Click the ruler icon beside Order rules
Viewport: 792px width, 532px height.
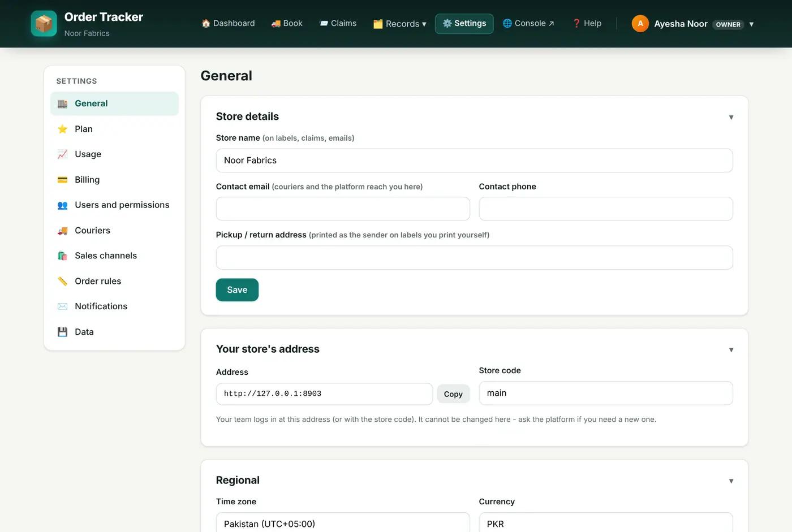point(63,282)
